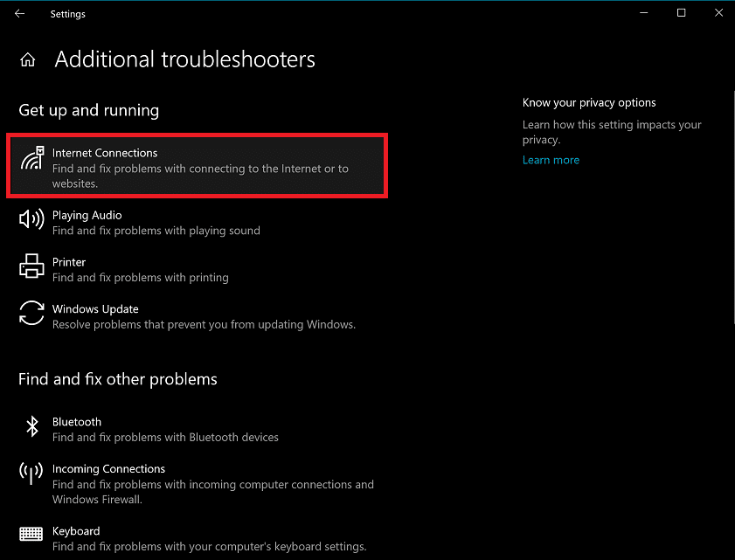The image size is (735, 560).
Task: Open the Internet Connections troubleshooter
Action: [197, 166]
